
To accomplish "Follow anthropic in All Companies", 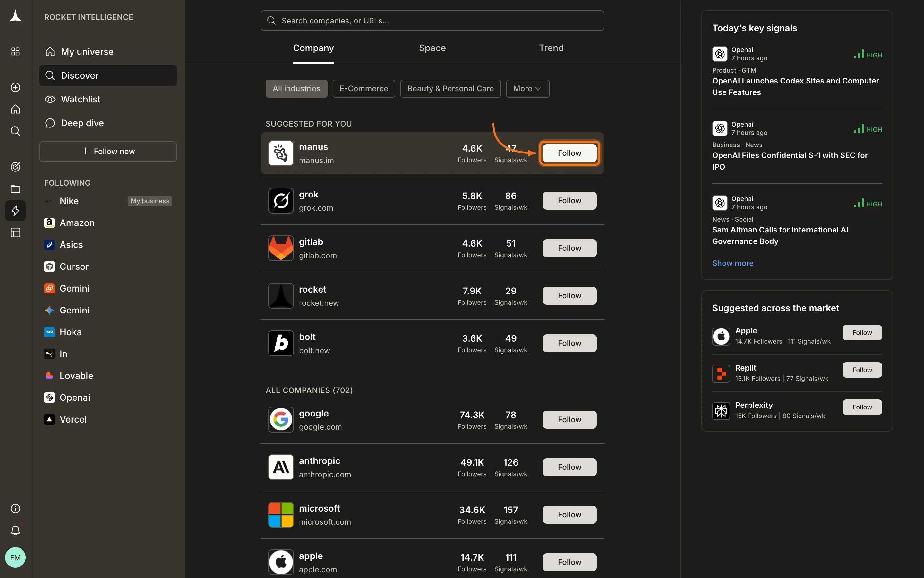I will click(569, 467).
